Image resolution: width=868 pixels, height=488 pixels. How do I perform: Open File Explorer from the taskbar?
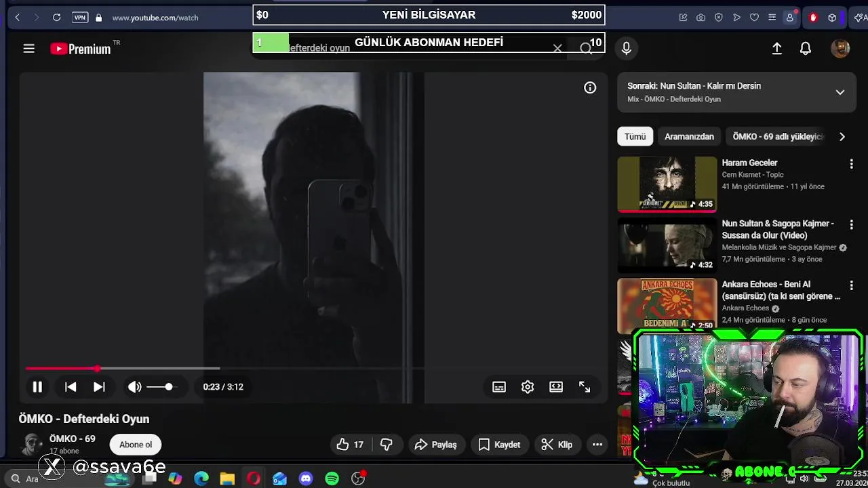pyautogui.click(x=227, y=479)
